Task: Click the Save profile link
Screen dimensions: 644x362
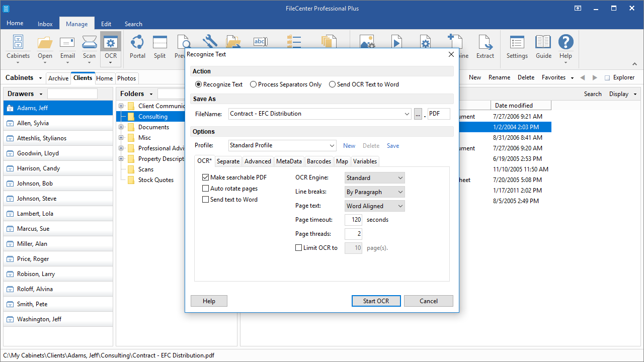Action: click(x=393, y=146)
